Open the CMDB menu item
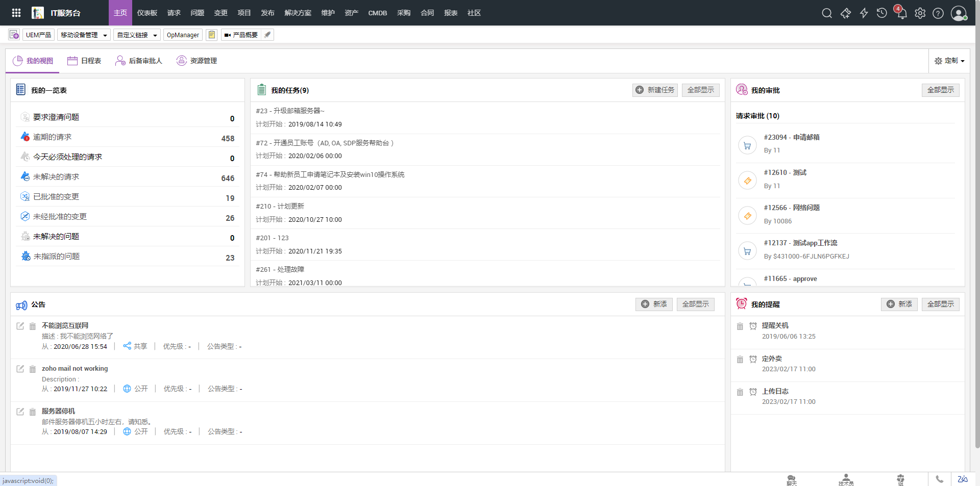980x486 pixels. pos(377,13)
